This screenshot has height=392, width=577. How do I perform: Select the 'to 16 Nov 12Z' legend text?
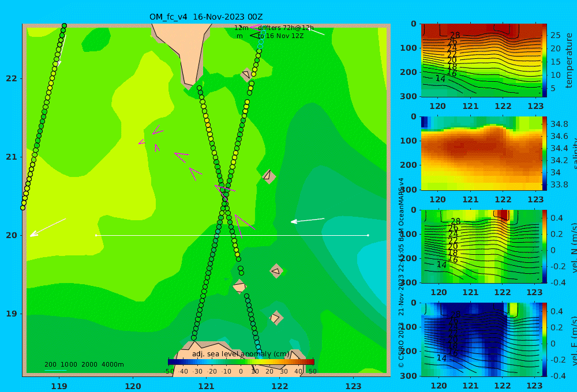pyautogui.click(x=280, y=36)
